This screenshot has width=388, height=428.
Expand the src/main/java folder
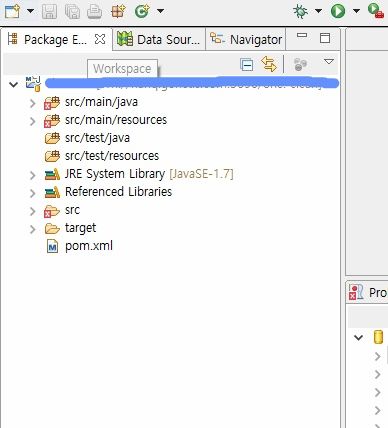tap(32, 103)
